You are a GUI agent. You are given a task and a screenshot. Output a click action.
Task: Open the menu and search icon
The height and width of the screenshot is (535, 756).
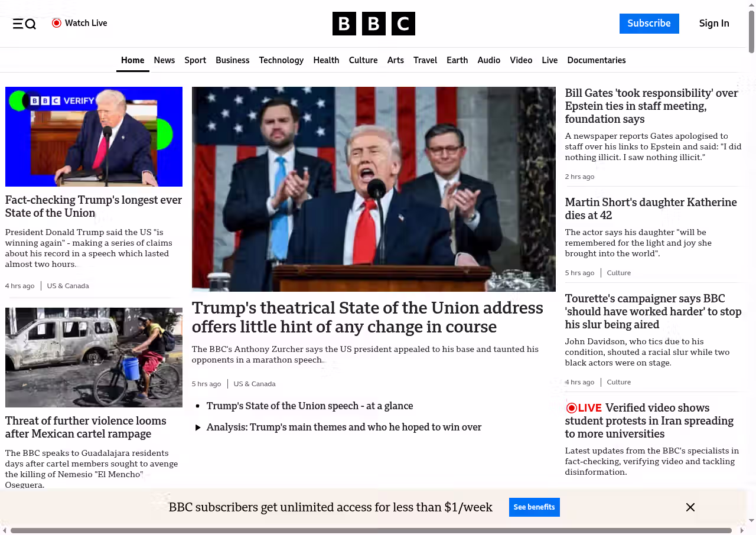click(24, 24)
